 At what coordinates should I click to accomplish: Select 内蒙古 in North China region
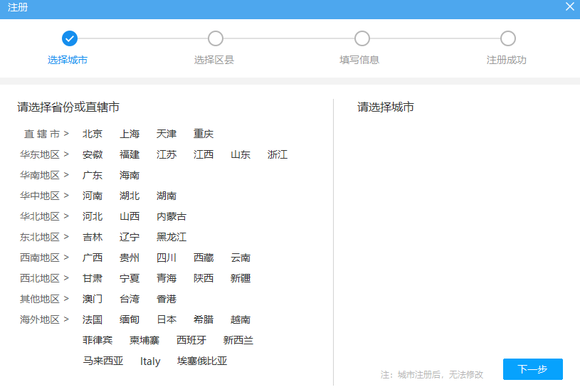172,216
